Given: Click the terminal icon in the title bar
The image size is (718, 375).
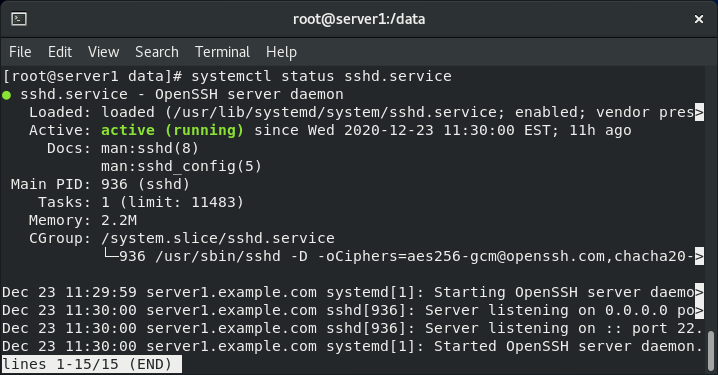Looking at the screenshot, I should (x=19, y=19).
